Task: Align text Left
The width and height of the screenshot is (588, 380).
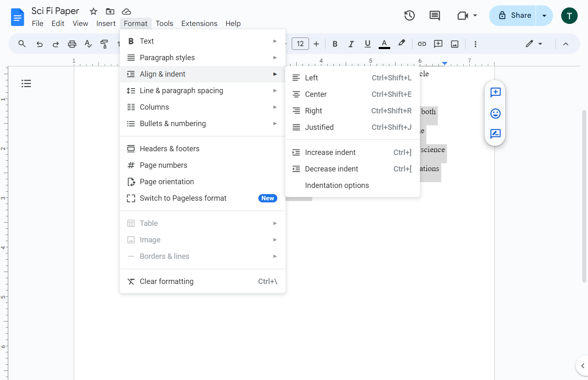Action: tap(352, 78)
